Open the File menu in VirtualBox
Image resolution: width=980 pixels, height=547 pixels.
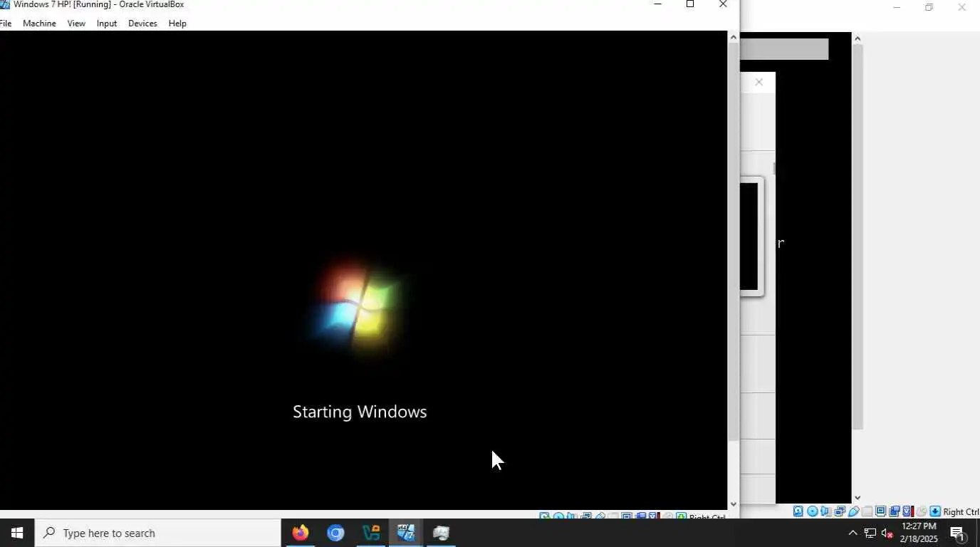pos(5,24)
